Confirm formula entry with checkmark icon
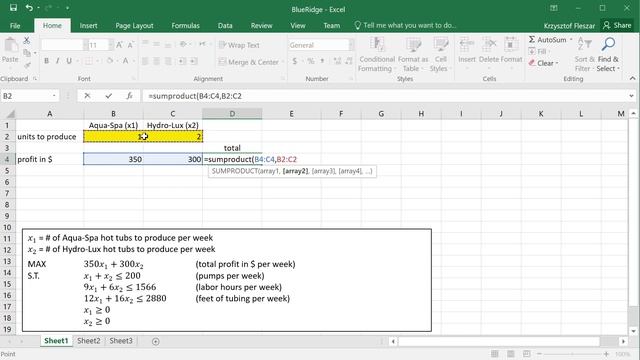 point(108,96)
